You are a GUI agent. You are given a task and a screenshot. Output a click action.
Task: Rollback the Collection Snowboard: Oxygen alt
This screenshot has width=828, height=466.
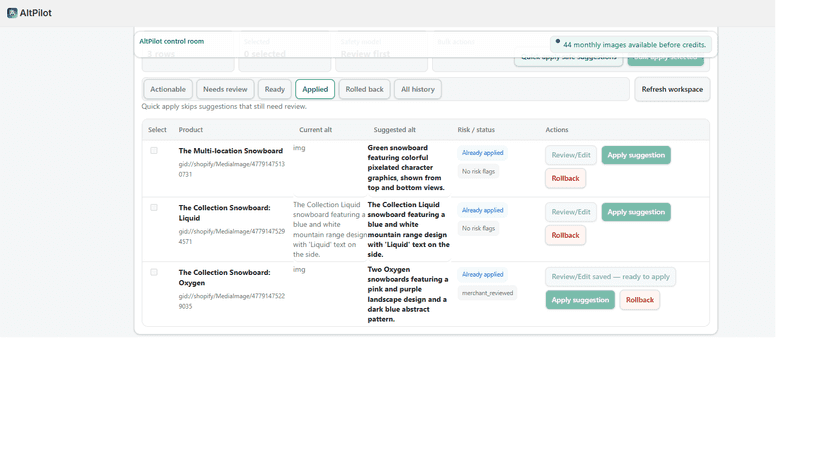click(x=639, y=300)
